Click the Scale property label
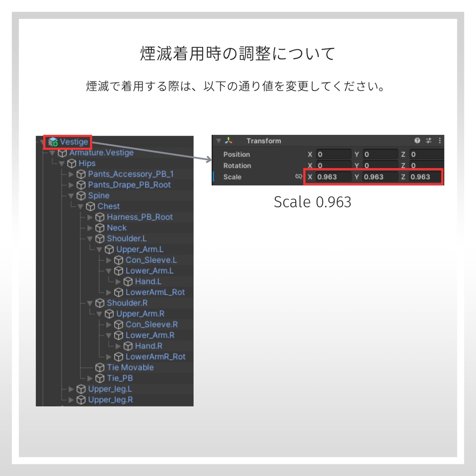476x476 pixels. click(232, 177)
